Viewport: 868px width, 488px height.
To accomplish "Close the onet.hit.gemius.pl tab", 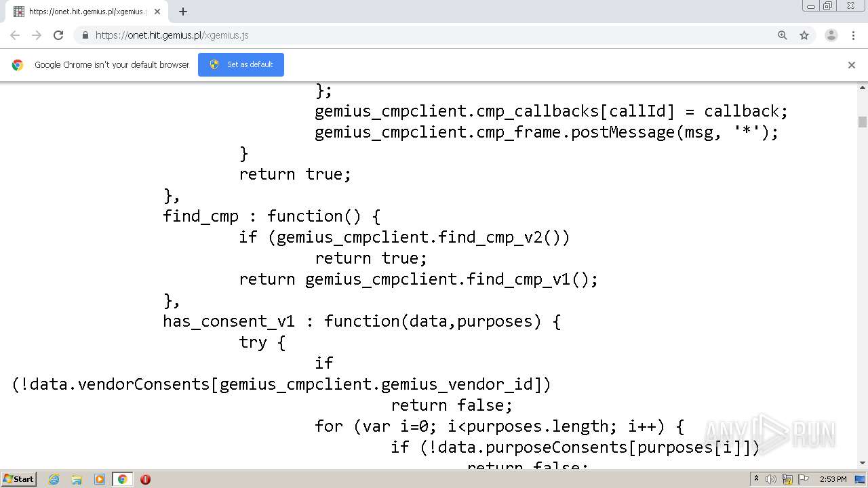I will [157, 12].
